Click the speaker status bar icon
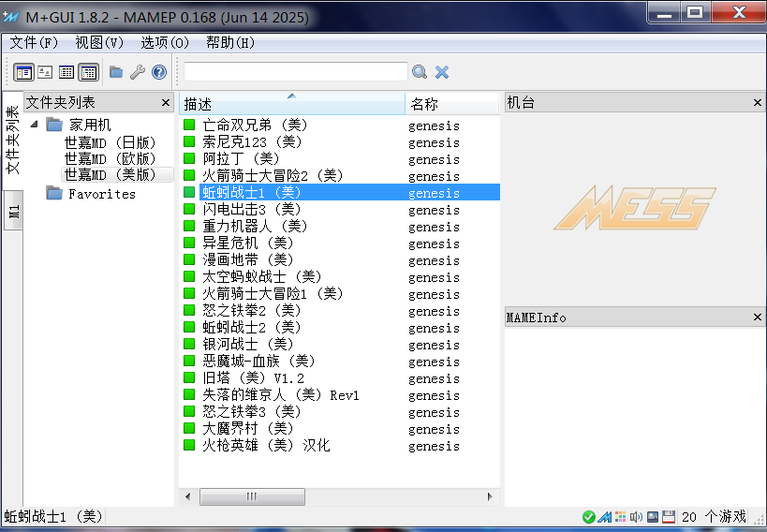The height and width of the screenshot is (532, 767). tap(636, 517)
